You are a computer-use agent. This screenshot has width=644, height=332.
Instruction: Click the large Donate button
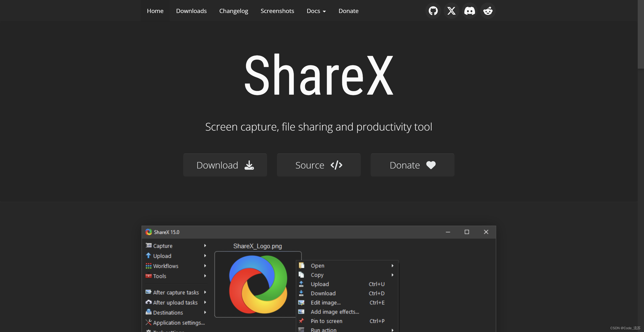[x=413, y=165]
